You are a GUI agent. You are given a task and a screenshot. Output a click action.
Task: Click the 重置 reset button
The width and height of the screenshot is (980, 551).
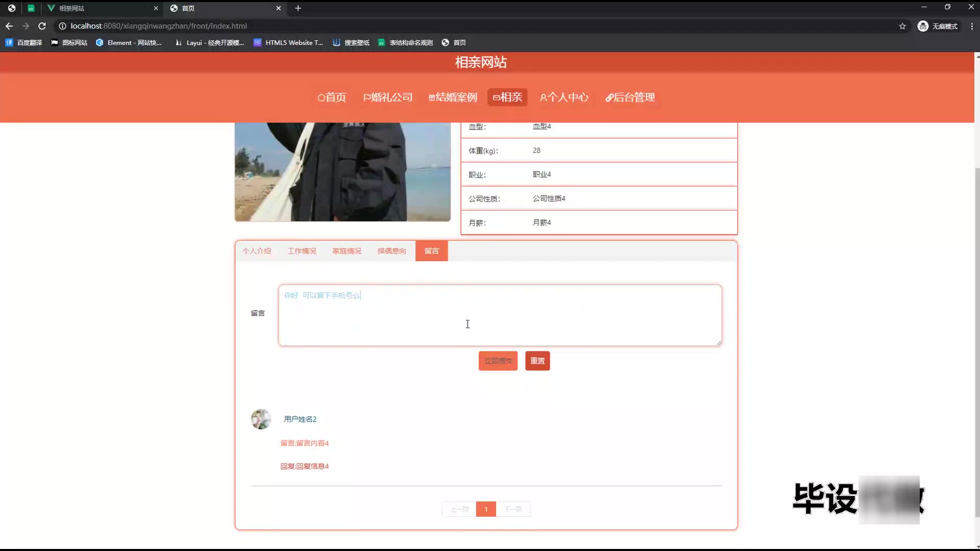point(537,361)
